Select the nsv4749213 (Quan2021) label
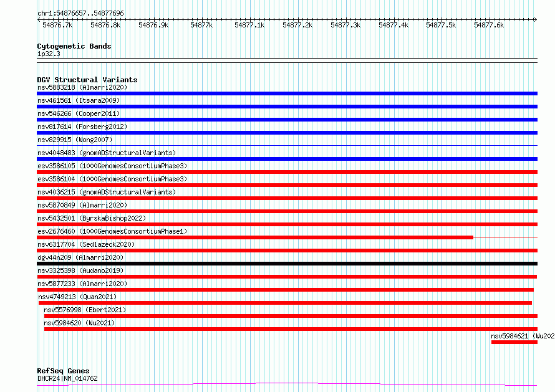The image size is (555, 392). pos(77,297)
